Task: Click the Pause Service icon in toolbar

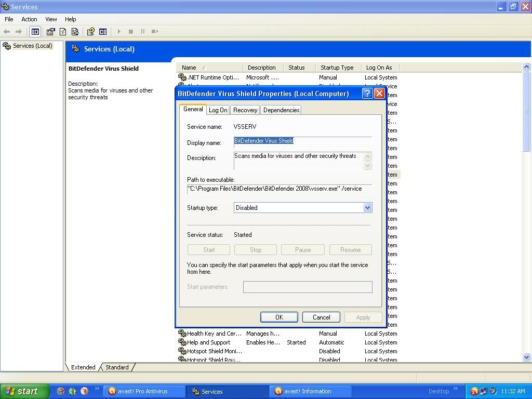Action: pyautogui.click(x=143, y=32)
